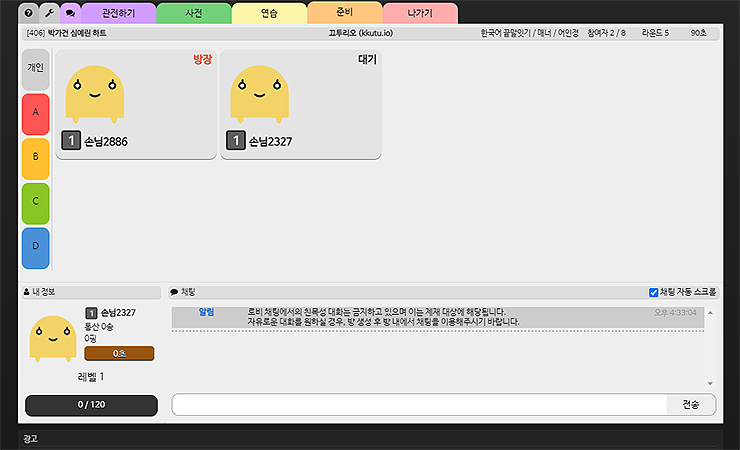740x450 pixels.
Task: Open the help question-mark icon tab
Action: 29,13
